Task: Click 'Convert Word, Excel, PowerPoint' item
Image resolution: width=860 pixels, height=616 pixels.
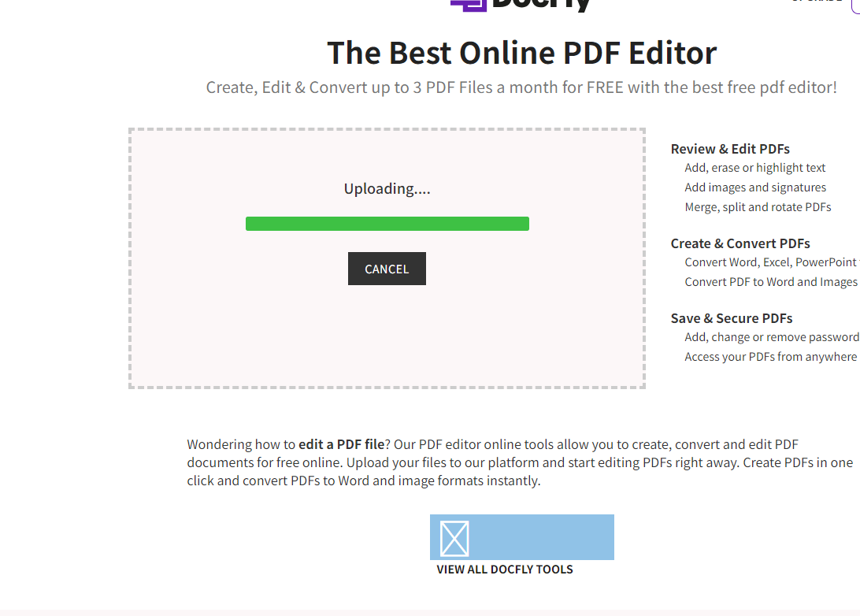Action: [770, 262]
